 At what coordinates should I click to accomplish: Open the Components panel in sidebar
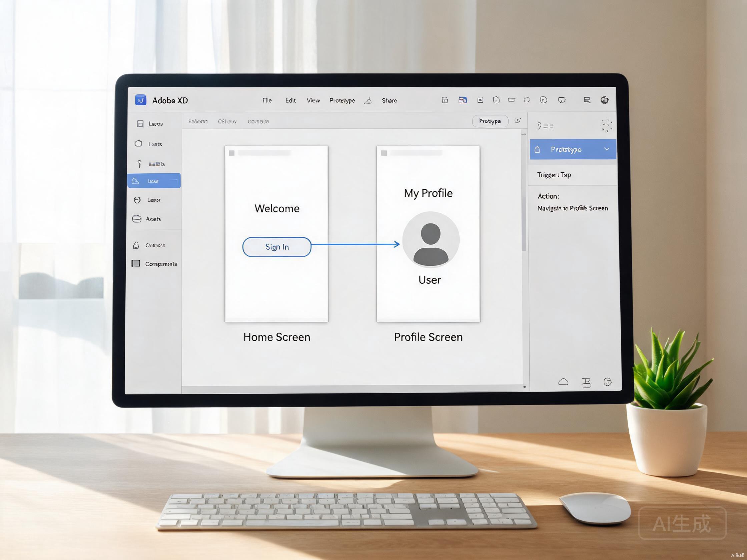pyautogui.click(x=154, y=264)
